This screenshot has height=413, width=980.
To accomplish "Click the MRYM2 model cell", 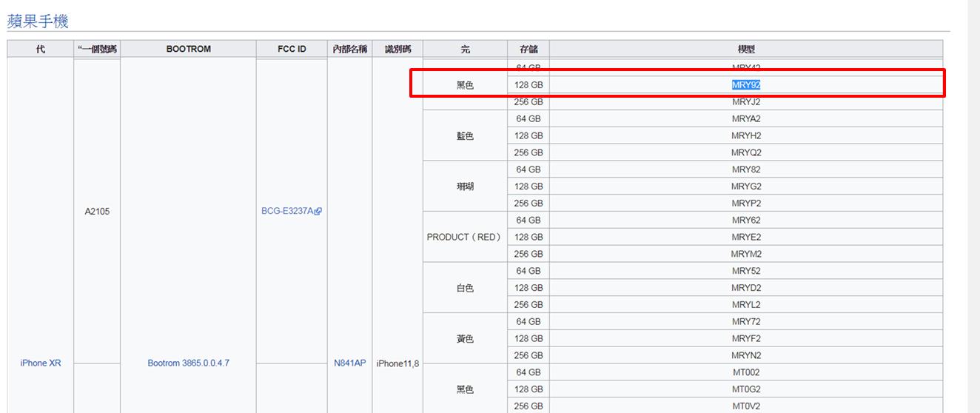I will coord(745,255).
